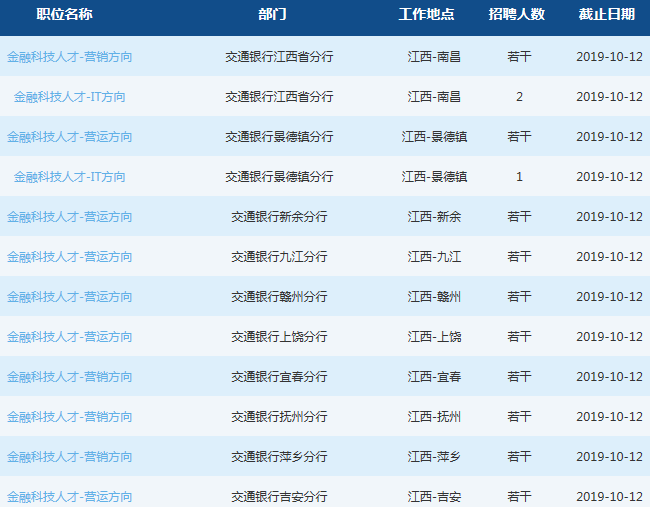The width and height of the screenshot is (650, 507).
Task: Select the recruit count cell showing 2
Action: [519, 97]
